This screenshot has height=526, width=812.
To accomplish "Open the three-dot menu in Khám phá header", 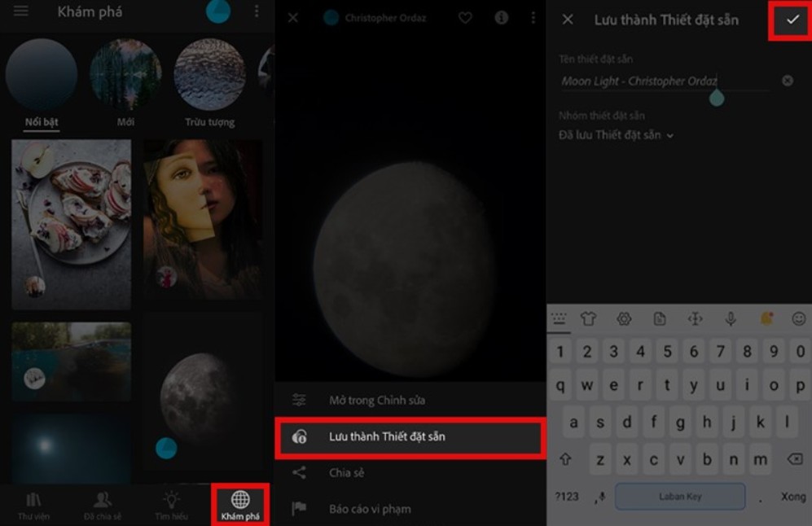I will point(257,11).
